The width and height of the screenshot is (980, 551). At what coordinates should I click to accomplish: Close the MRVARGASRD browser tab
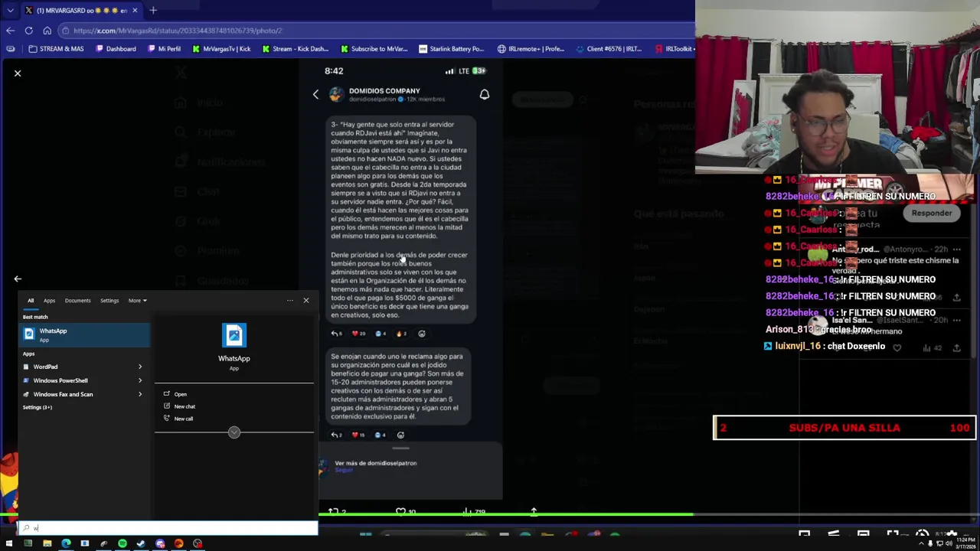pos(135,10)
